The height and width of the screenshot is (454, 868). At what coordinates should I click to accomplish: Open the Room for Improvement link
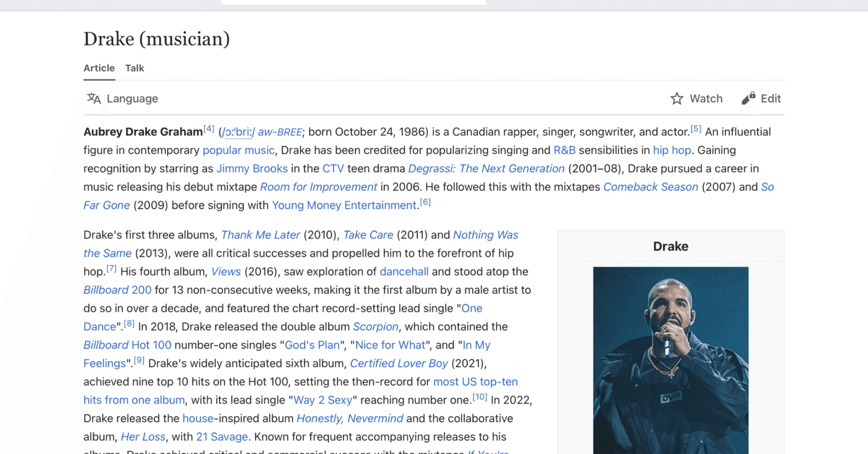click(318, 187)
